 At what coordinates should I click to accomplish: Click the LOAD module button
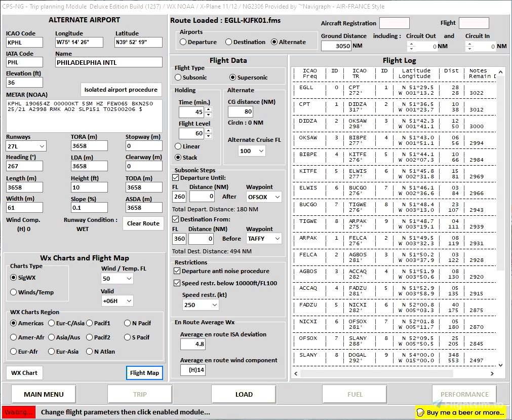click(x=244, y=394)
